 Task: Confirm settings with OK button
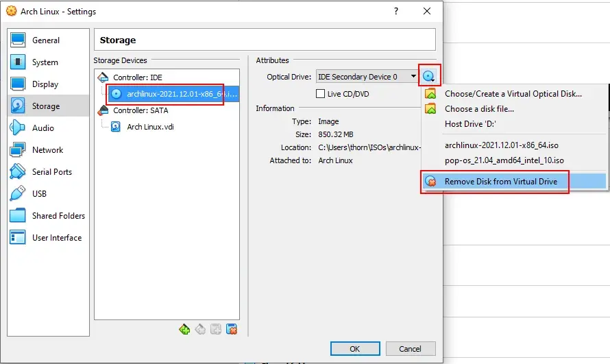click(355, 348)
